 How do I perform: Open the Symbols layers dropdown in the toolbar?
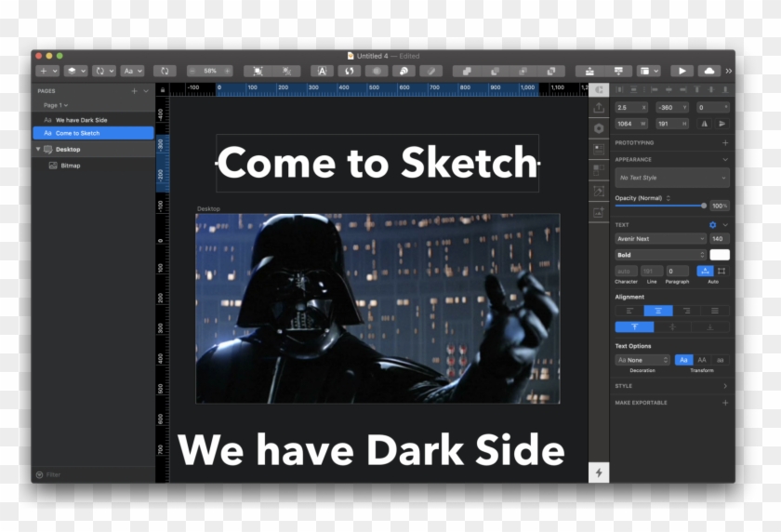point(75,72)
